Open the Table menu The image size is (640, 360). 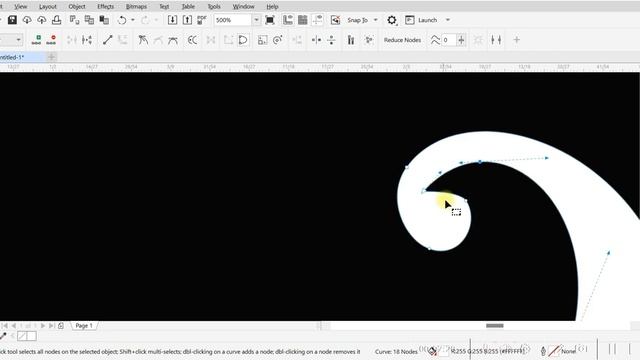[x=188, y=7]
